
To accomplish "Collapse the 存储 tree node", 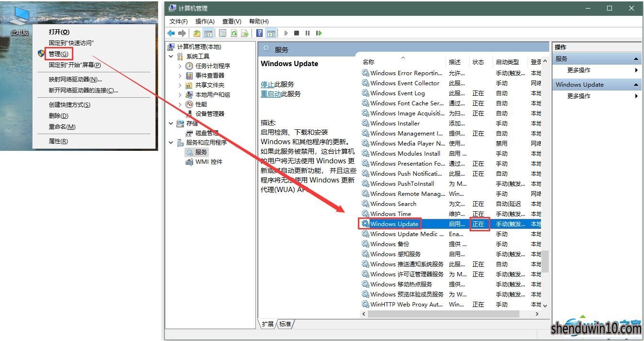I will [171, 123].
